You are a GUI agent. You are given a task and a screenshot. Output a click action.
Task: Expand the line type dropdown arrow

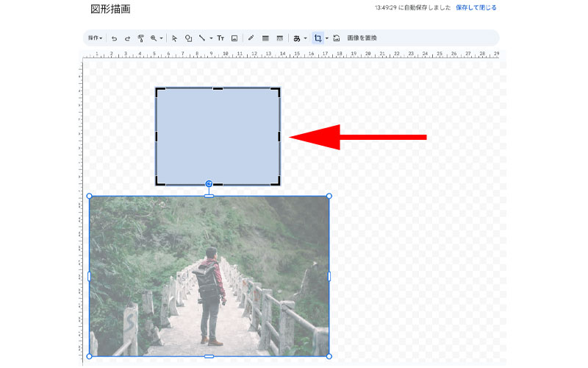pos(211,38)
